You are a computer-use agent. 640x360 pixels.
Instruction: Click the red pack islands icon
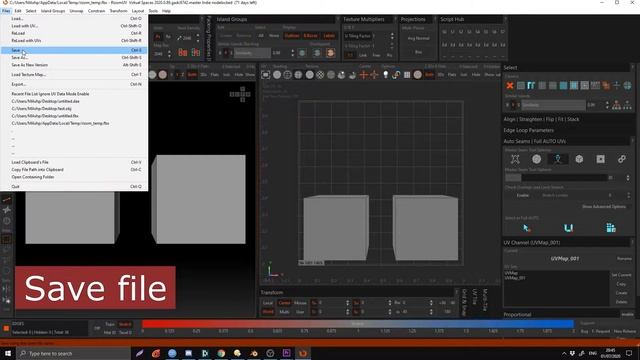[182, 52]
